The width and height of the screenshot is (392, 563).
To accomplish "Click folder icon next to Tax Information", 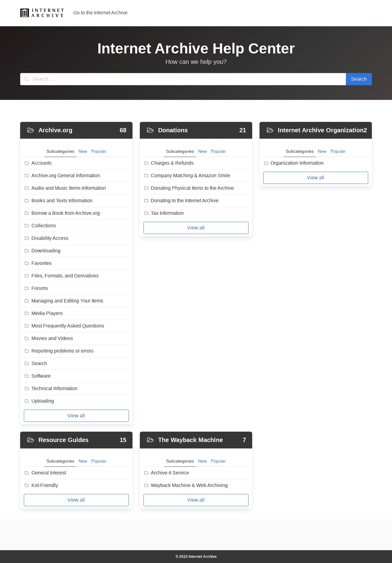I will coord(146,213).
